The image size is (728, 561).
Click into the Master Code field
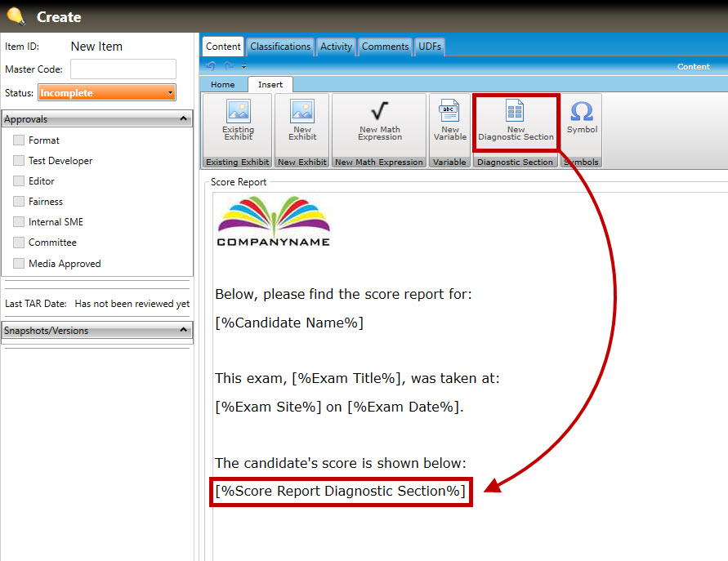tap(123, 69)
